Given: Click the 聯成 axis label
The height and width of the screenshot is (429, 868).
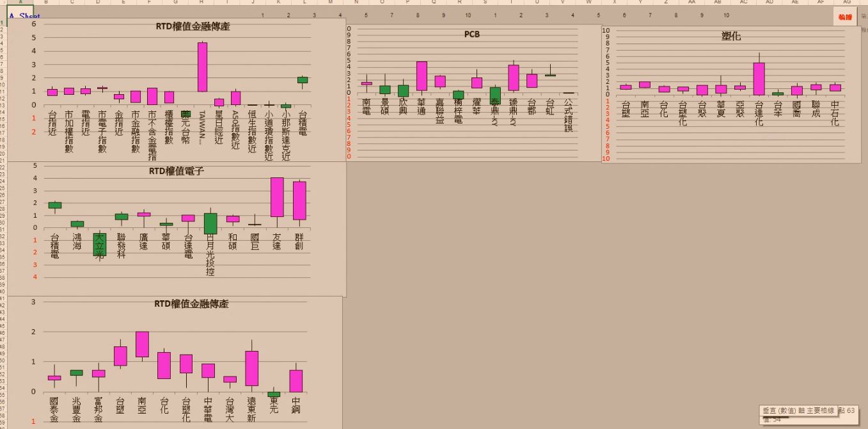Looking at the screenshot, I should [816, 109].
